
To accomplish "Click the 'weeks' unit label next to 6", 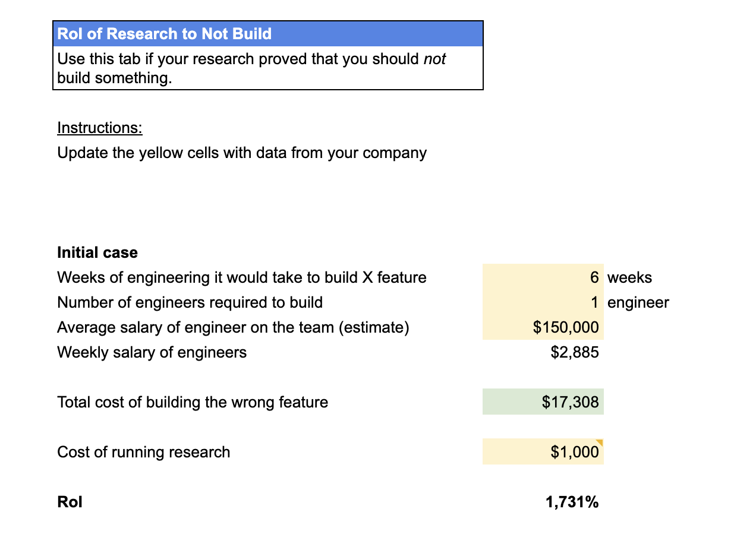I will point(629,277).
